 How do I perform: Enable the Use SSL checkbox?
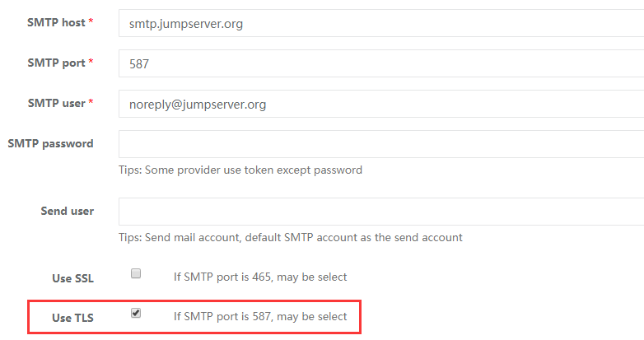(137, 274)
